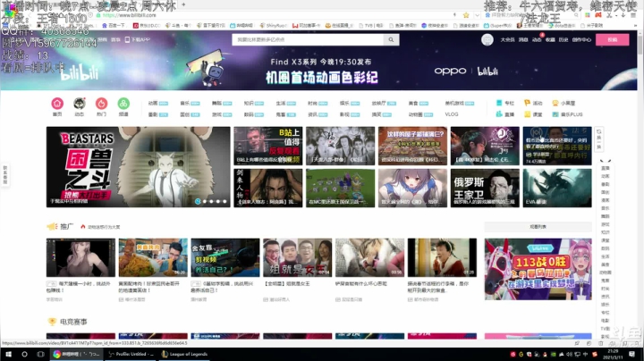Click the 活动 flag icon
This screenshot has width=644, height=361.
(x=527, y=103)
